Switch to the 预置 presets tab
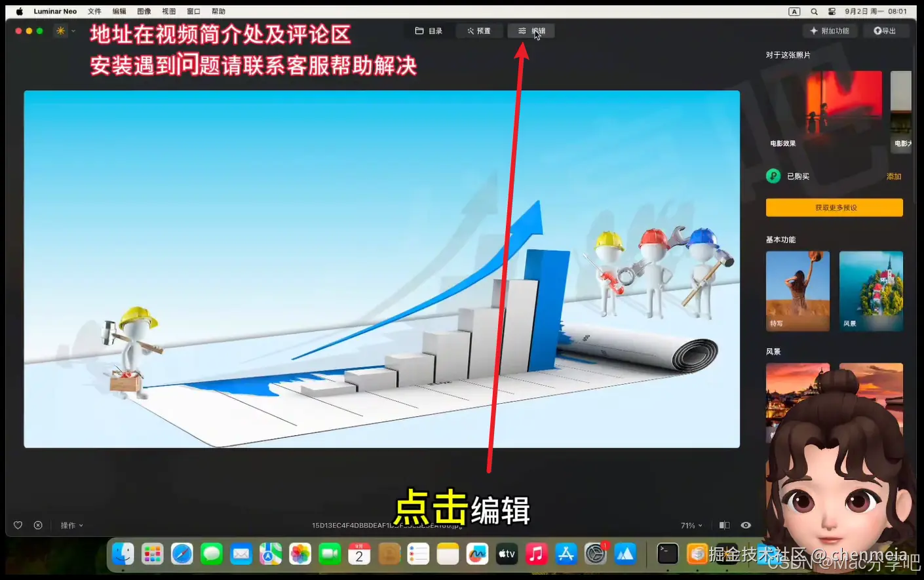 tap(479, 30)
